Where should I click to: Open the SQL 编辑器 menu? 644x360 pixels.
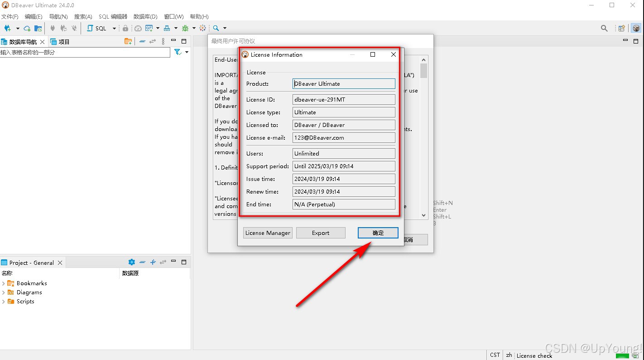(x=113, y=16)
